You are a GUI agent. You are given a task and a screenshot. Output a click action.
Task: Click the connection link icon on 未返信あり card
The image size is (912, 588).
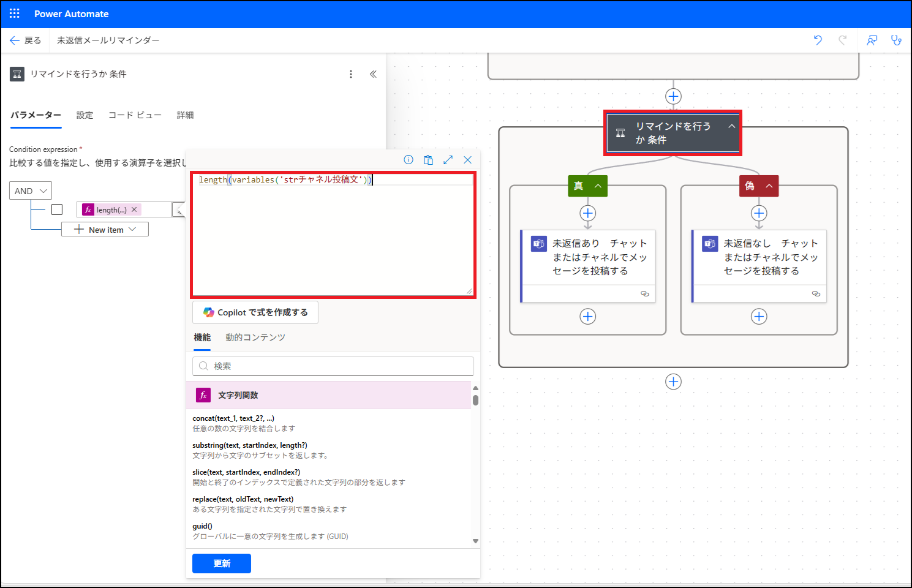[x=644, y=294]
